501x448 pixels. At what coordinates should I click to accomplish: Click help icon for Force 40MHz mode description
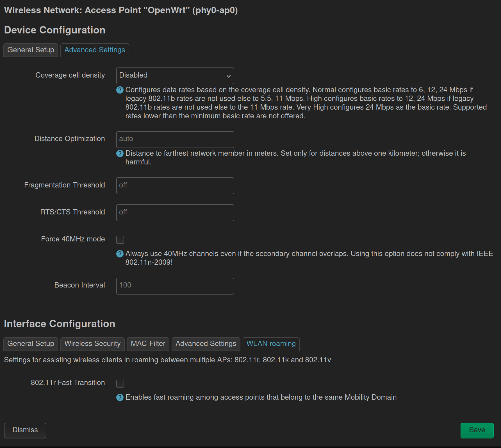click(x=120, y=254)
